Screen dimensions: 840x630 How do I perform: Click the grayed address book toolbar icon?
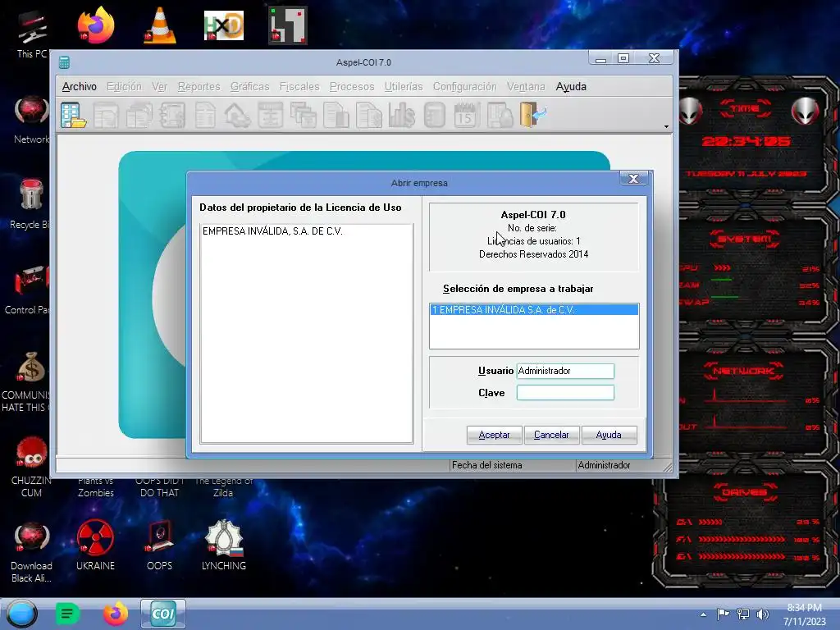click(172, 115)
